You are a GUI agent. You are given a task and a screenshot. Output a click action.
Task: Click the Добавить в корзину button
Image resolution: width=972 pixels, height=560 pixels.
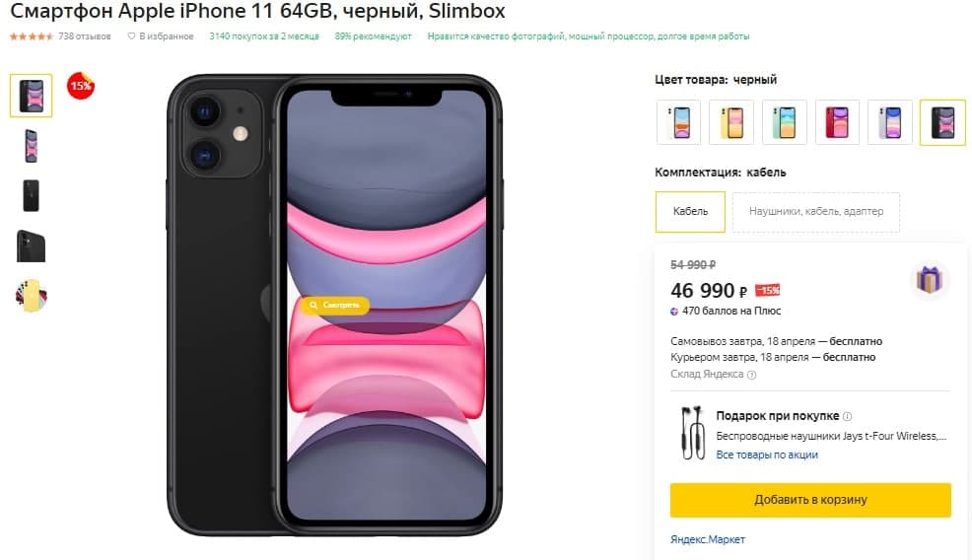[810, 500]
